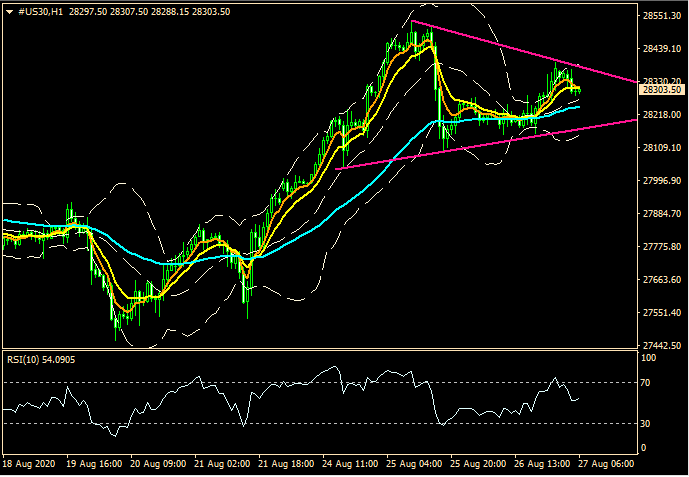Click the RSI 70 level label
Screen dimensions: 689x477
click(648, 383)
